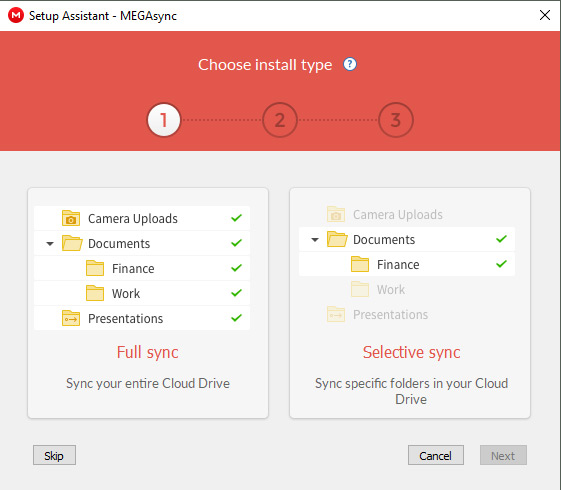561x490 pixels.
Task: Click Finance folder icon in Full sync
Action: click(95, 268)
